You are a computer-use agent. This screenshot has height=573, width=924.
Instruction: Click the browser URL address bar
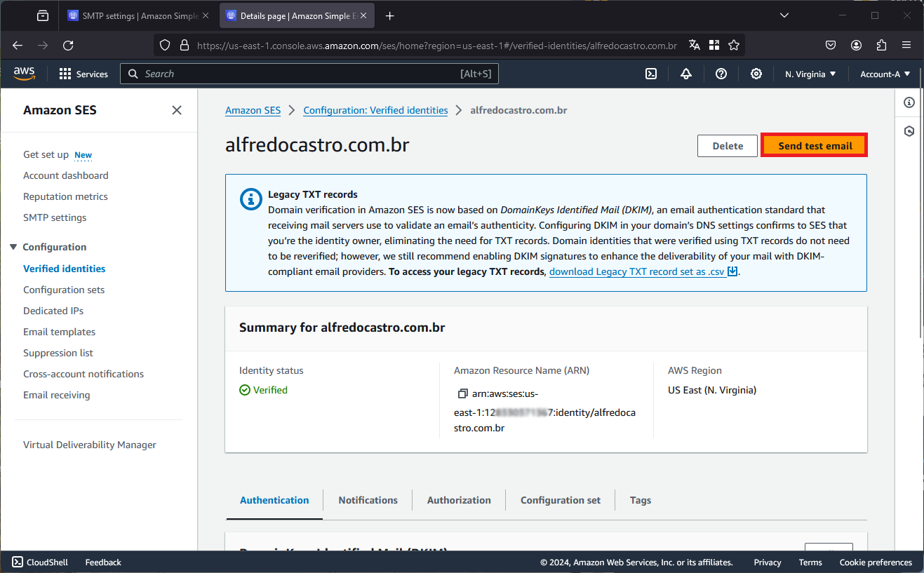[x=436, y=45]
